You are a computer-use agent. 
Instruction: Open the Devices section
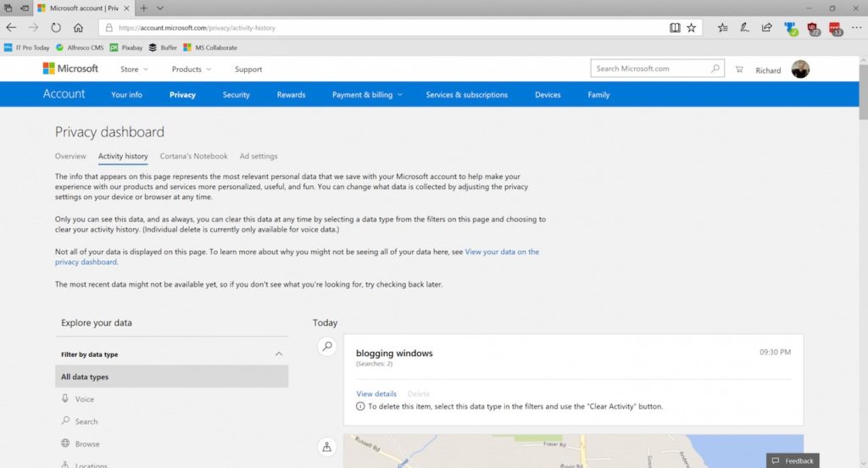pos(548,95)
